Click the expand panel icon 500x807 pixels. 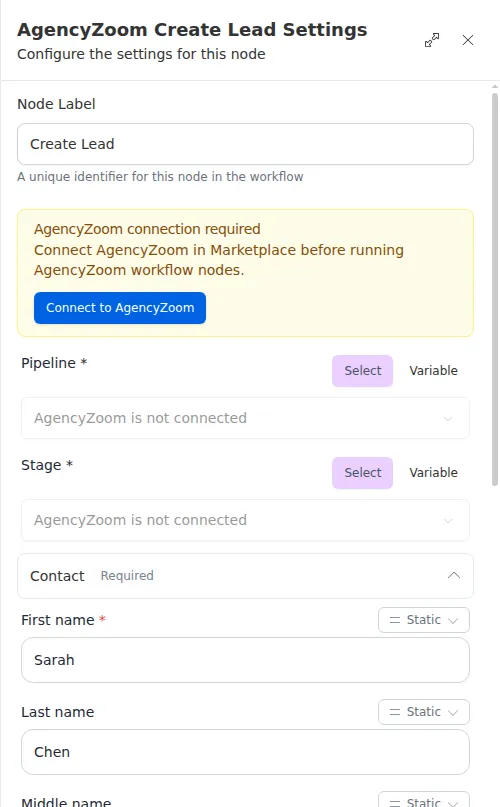432,40
